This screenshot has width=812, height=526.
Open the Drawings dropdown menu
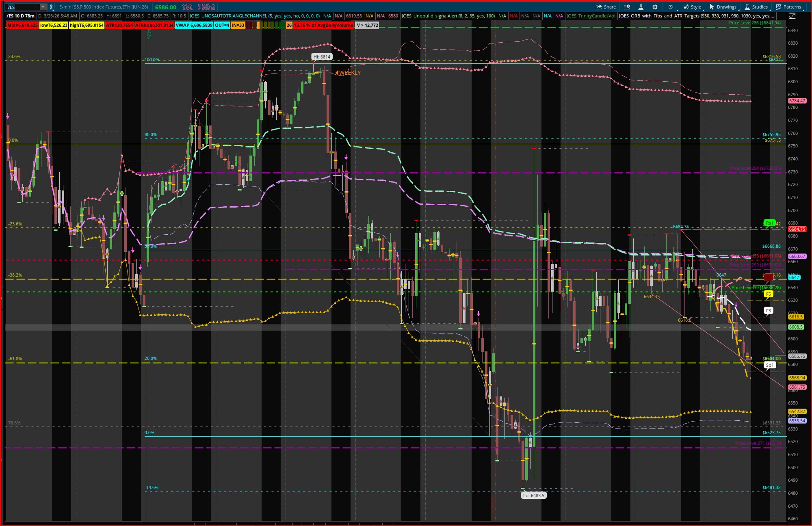[723, 7]
